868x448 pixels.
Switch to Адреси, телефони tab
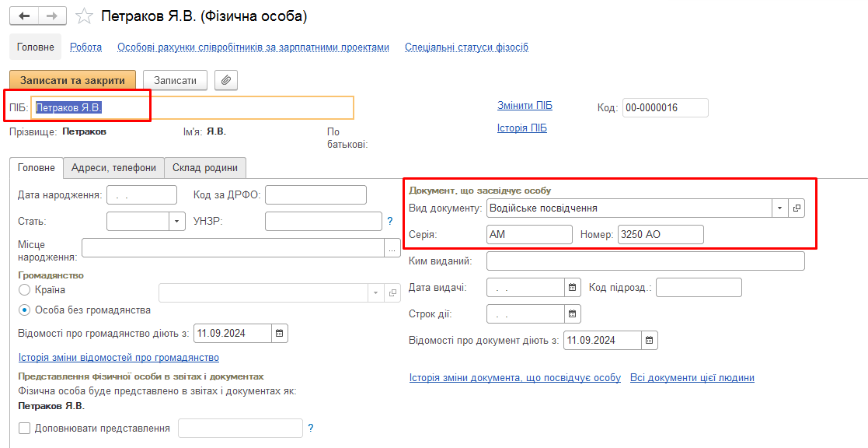click(x=113, y=167)
